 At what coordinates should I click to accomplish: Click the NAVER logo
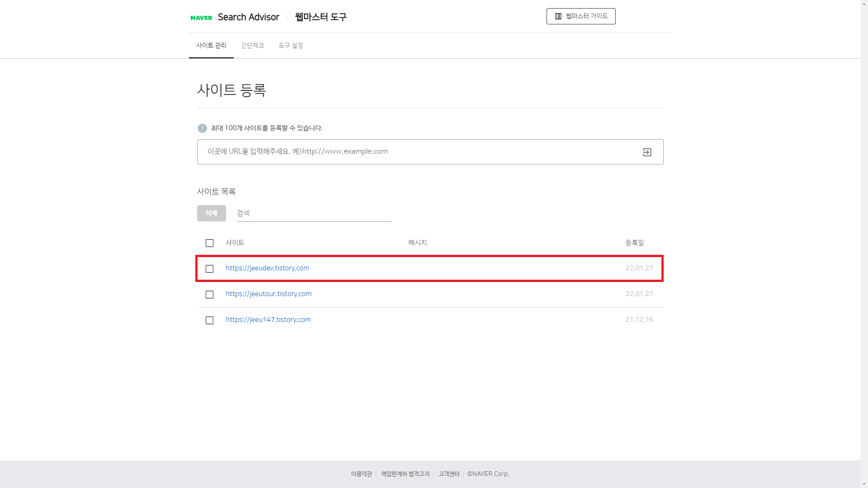tap(201, 18)
